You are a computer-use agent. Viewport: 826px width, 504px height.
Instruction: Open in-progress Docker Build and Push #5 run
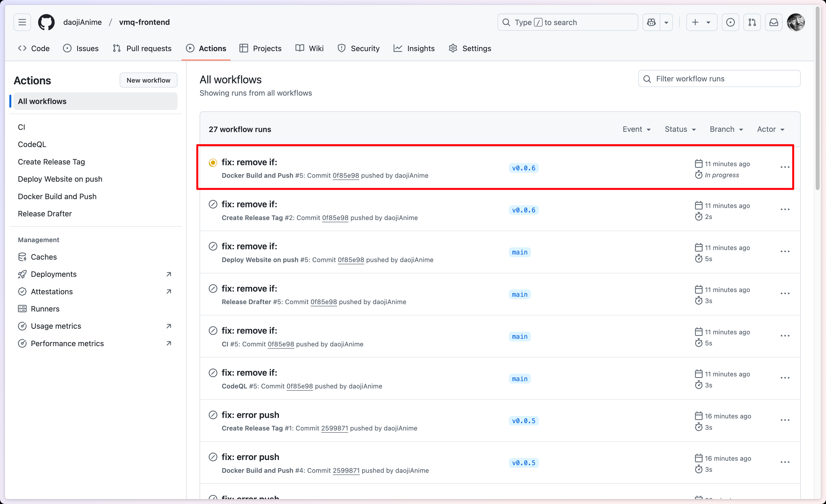tap(249, 162)
